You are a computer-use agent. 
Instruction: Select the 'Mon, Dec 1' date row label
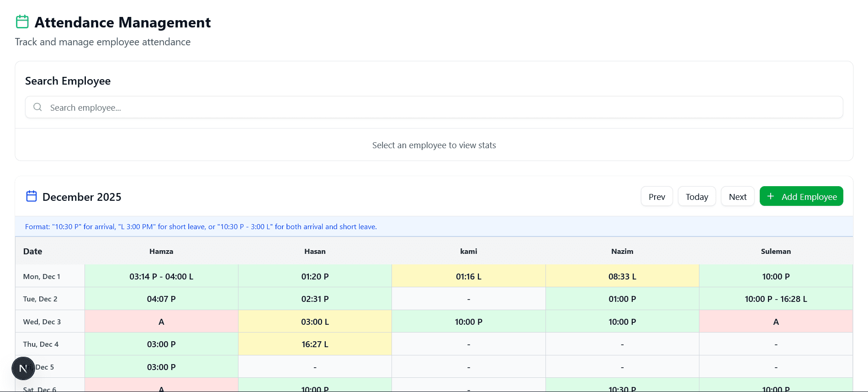point(42,276)
